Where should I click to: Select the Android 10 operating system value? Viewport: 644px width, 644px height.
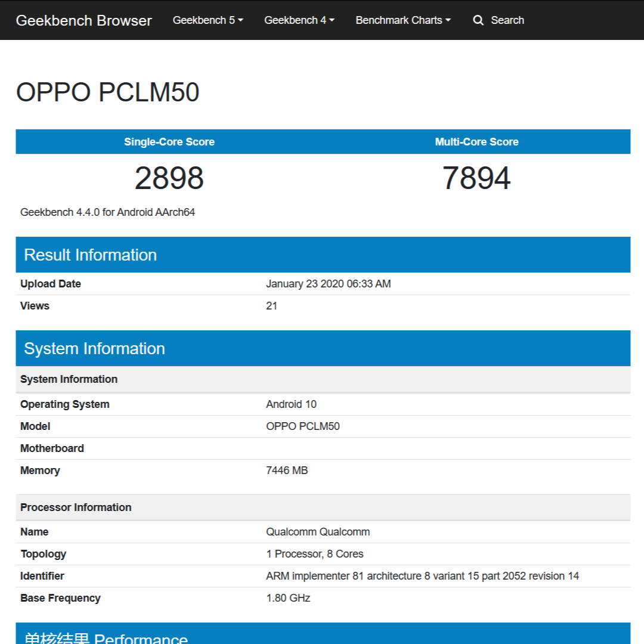click(x=291, y=404)
